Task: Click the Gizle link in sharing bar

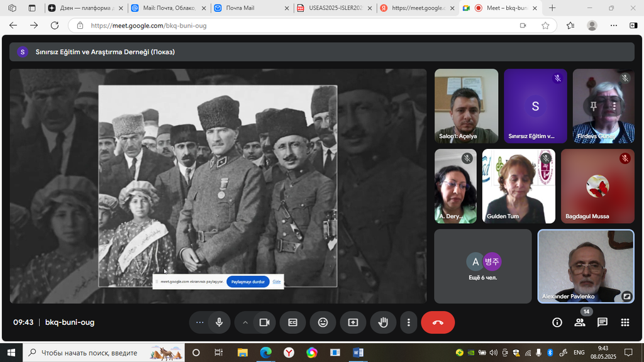Action: [x=276, y=282]
